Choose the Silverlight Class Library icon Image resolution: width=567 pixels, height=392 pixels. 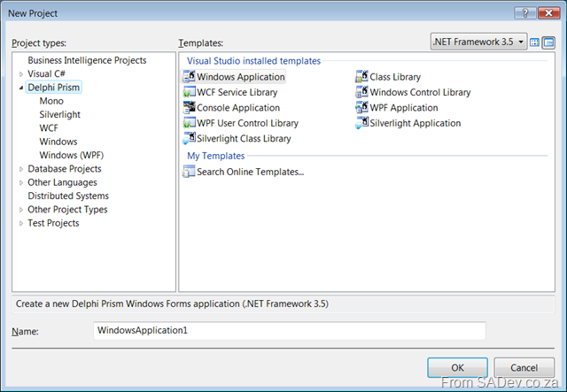tap(189, 138)
